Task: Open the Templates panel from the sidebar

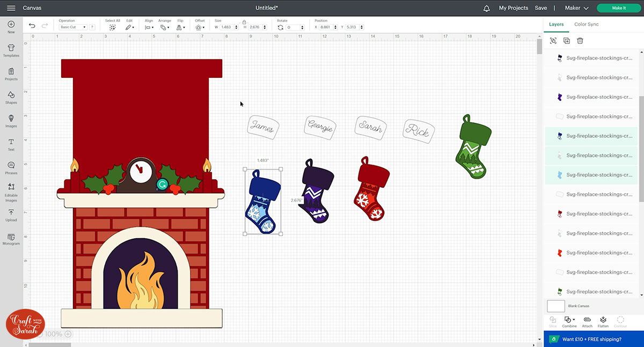Action: pos(11,50)
